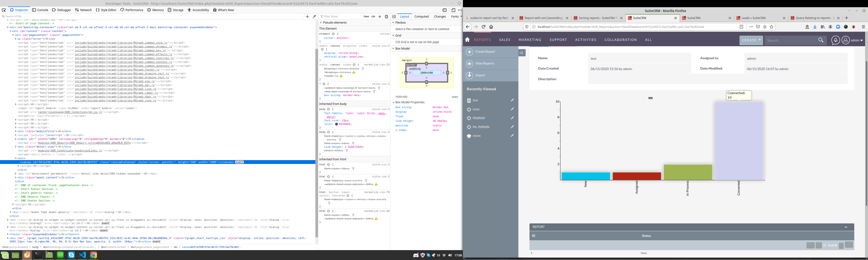Click the Save to Pocket icon in the URL bar

click(x=758, y=27)
